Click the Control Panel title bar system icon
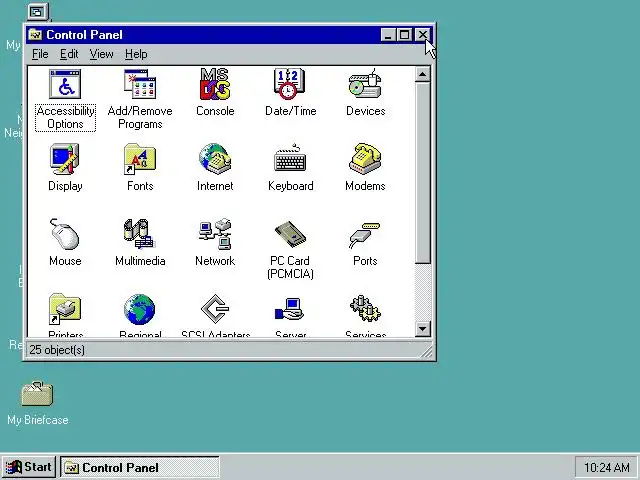The width and height of the screenshot is (640, 480). click(x=36, y=35)
